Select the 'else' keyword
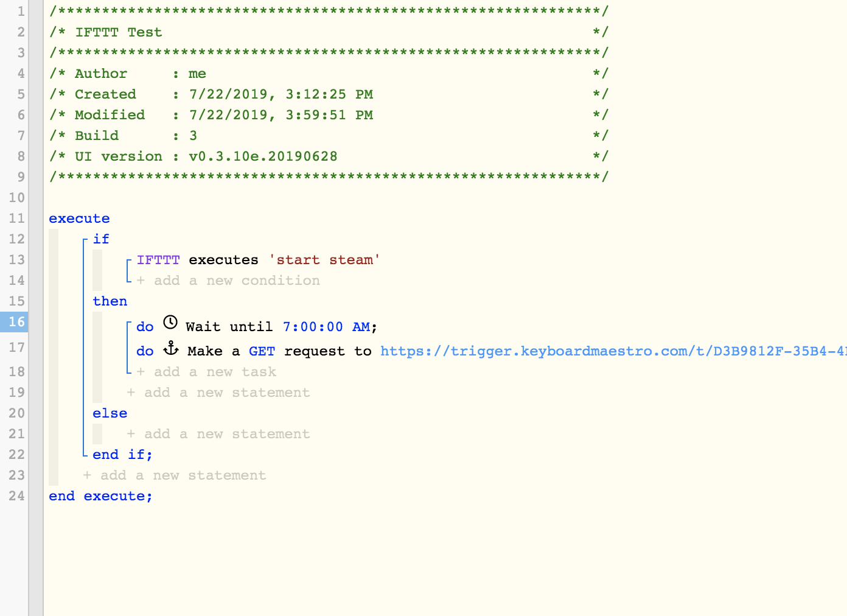Image resolution: width=847 pixels, height=616 pixels. [x=110, y=413]
